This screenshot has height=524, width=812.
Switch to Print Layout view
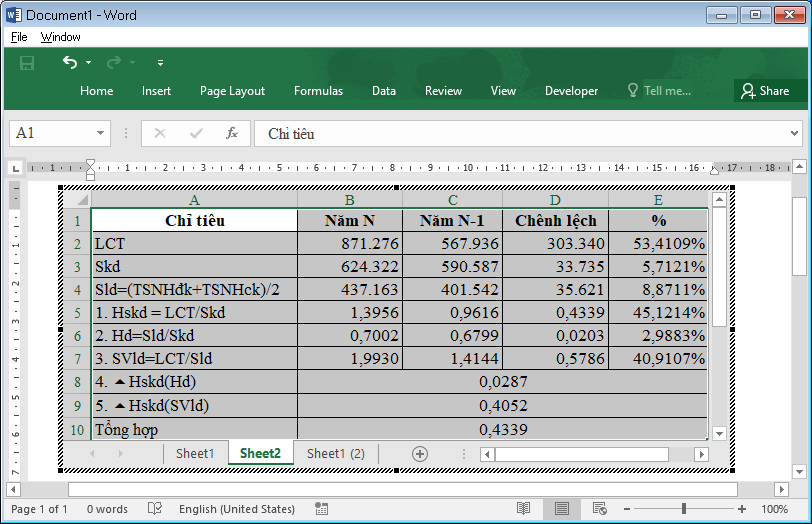562,509
